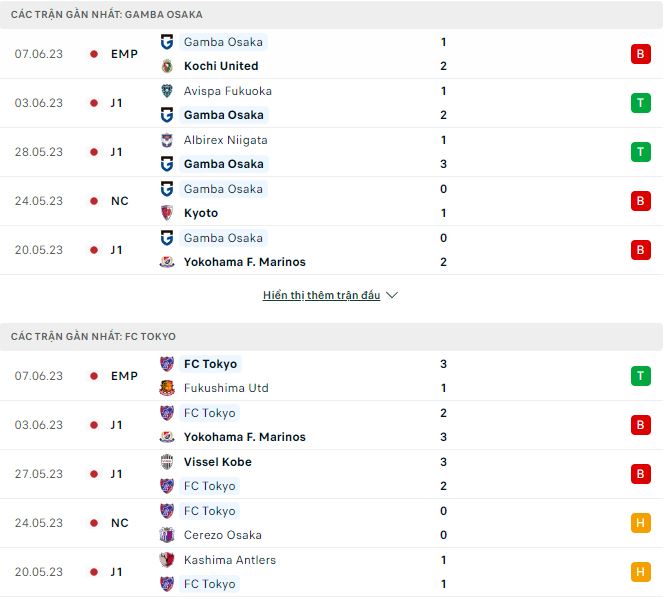Screen dimensions: 666x597
Task: Click red B badge for Kochi United match
Action: tap(640, 54)
